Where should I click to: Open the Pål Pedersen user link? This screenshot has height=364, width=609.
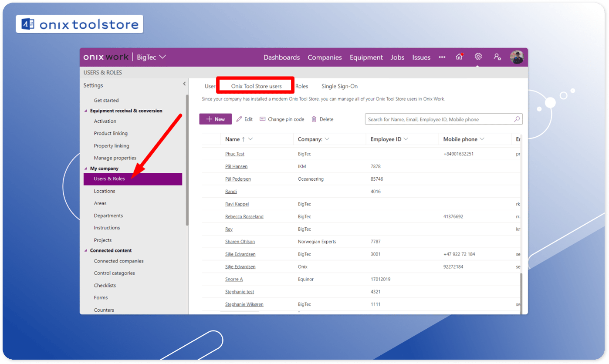238,179
